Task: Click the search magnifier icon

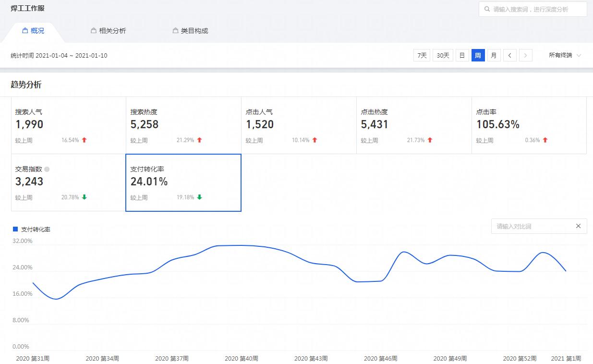Action: click(x=487, y=9)
